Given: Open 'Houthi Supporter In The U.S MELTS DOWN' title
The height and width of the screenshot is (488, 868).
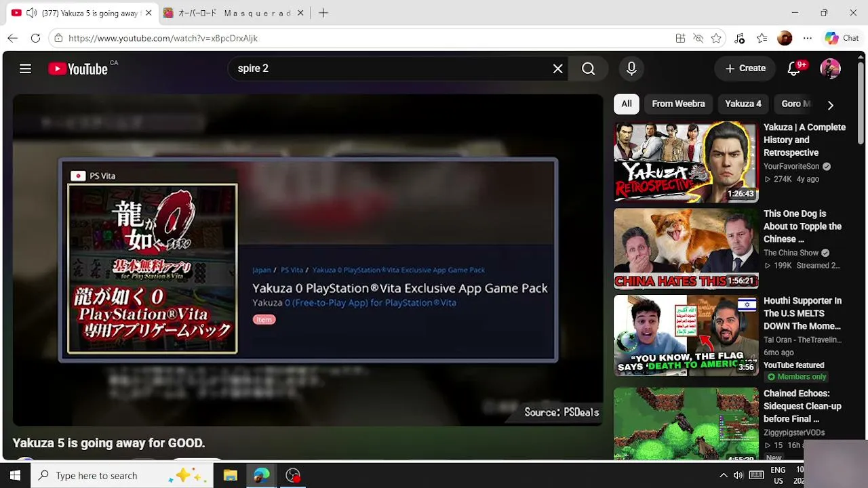Looking at the screenshot, I should (x=802, y=313).
